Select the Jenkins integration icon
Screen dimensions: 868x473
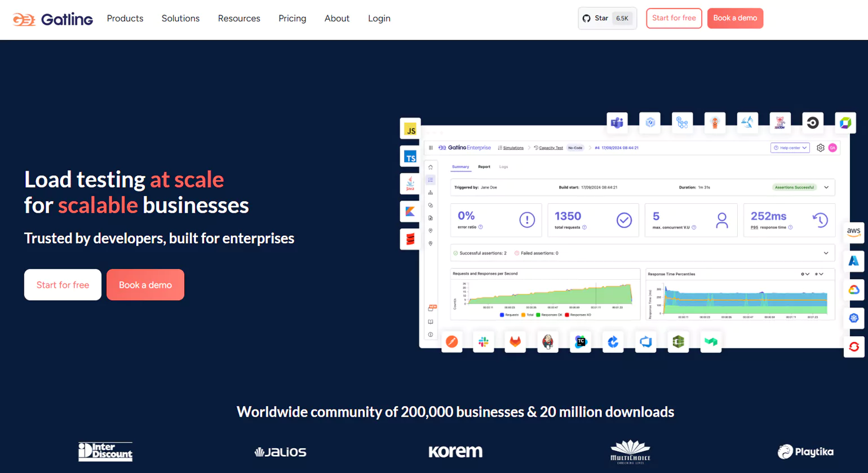click(547, 342)
